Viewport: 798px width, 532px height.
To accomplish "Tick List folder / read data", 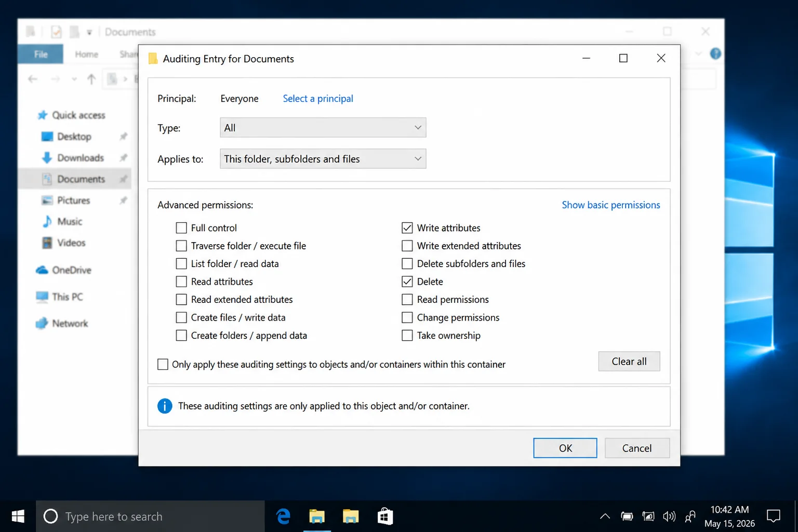I will (x=181, y=263).
